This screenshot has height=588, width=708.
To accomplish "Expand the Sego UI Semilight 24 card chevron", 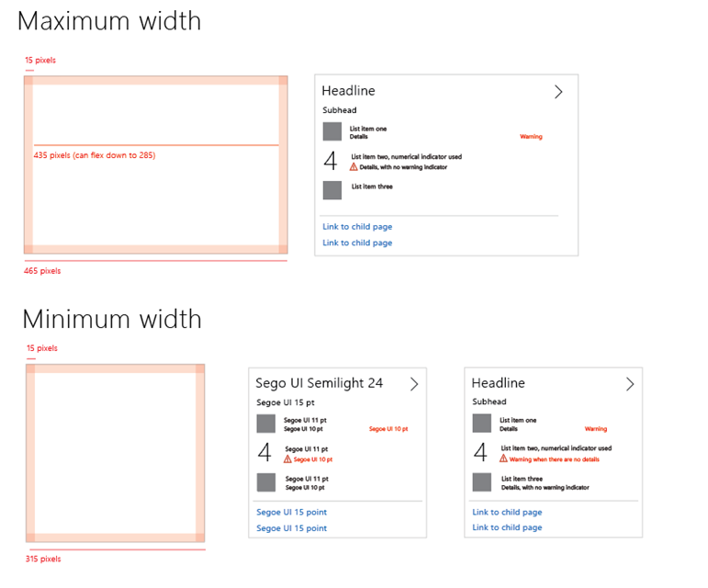I will point(414,384).
